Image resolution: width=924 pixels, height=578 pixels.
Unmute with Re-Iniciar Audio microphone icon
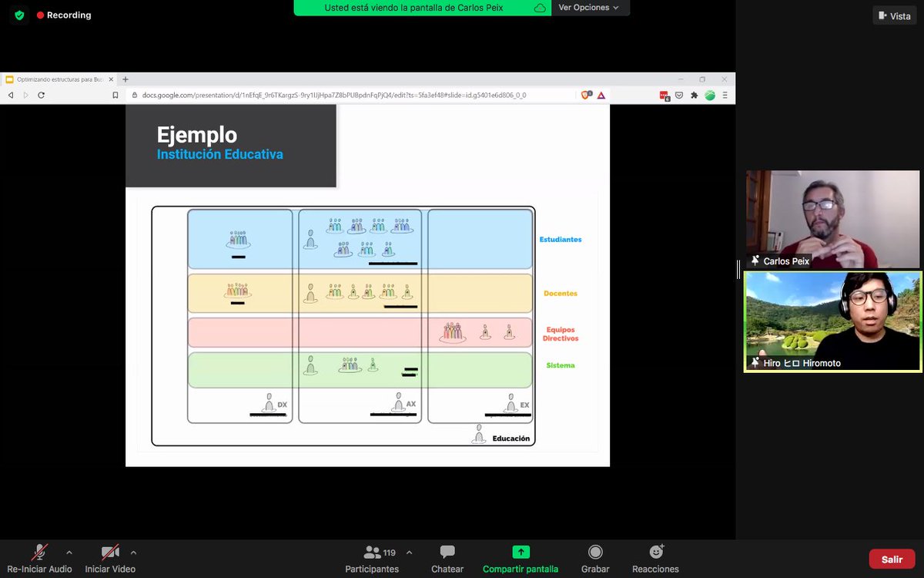[39, 552]
